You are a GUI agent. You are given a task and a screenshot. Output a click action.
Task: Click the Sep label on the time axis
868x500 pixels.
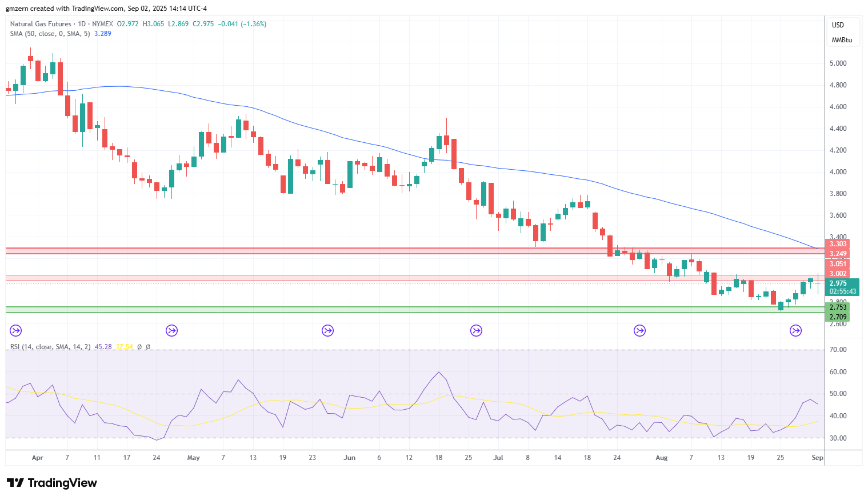(818, 458)
